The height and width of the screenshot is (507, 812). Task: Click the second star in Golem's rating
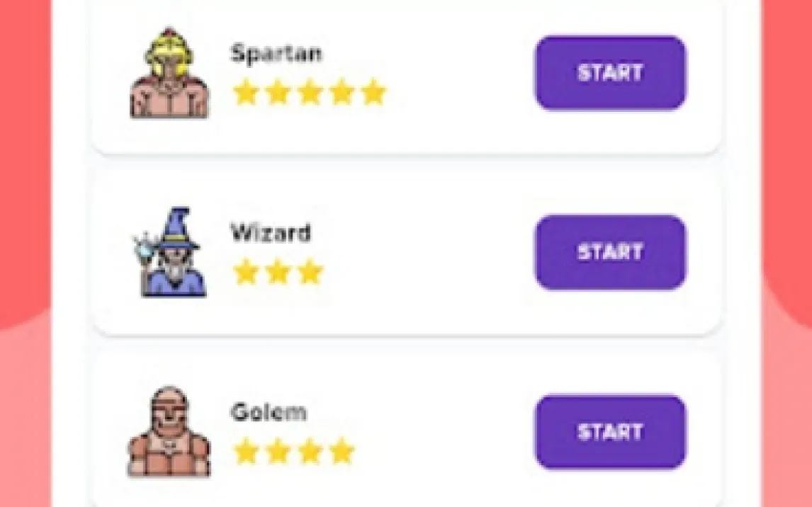click(278, 451)
